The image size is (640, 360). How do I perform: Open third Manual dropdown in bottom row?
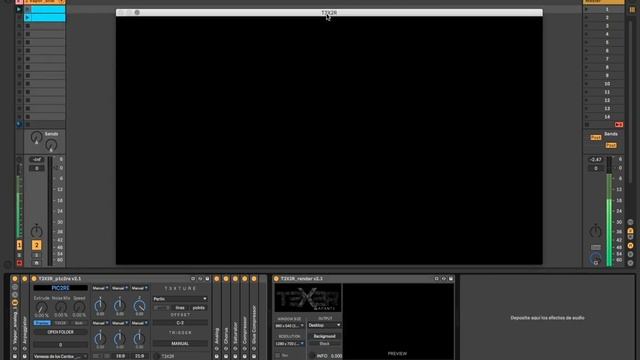point(139,323)
